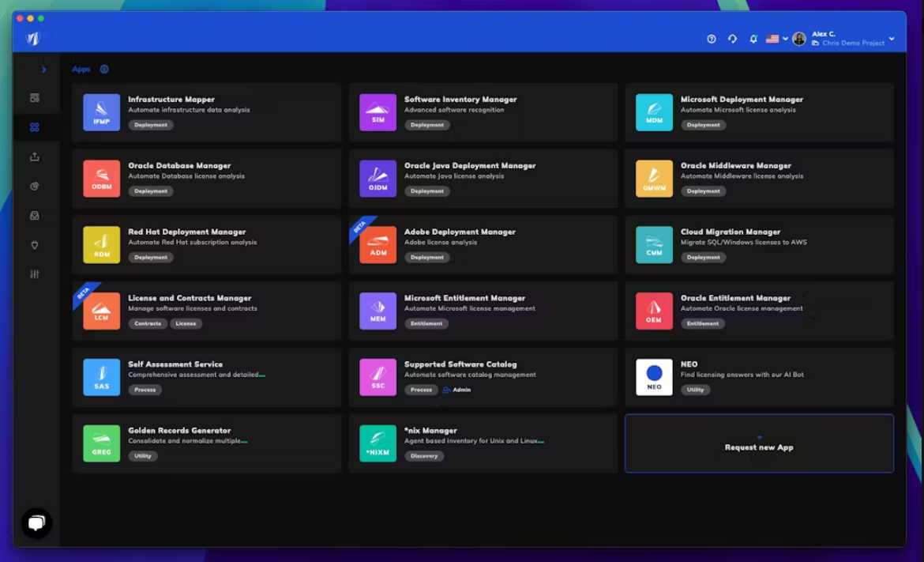This screenshot has width=924, height=562.
Task: Expand the Alex C. account menu arrow
Action: coord(892,39)
